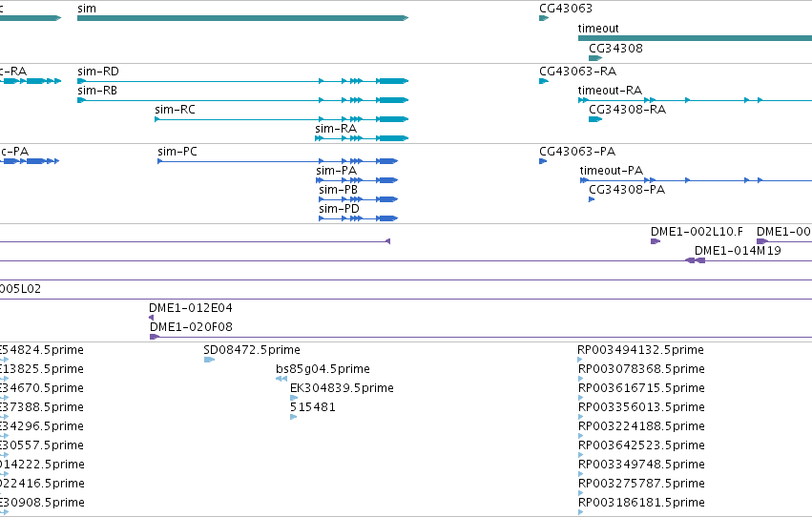Select the CG43063-RA transcript label
Image resolution: width=812 pixels, height=517 pixels.
point(578,72)
